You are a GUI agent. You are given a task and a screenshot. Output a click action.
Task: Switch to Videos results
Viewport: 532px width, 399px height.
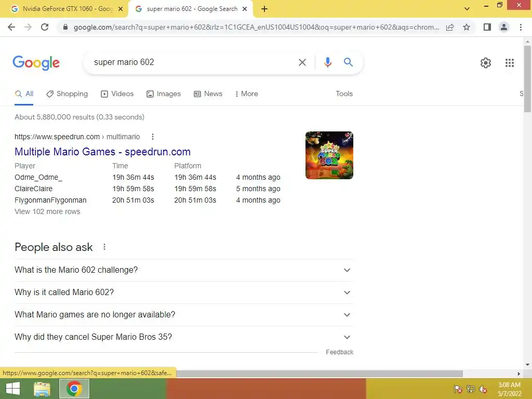(x=117, y=94)
